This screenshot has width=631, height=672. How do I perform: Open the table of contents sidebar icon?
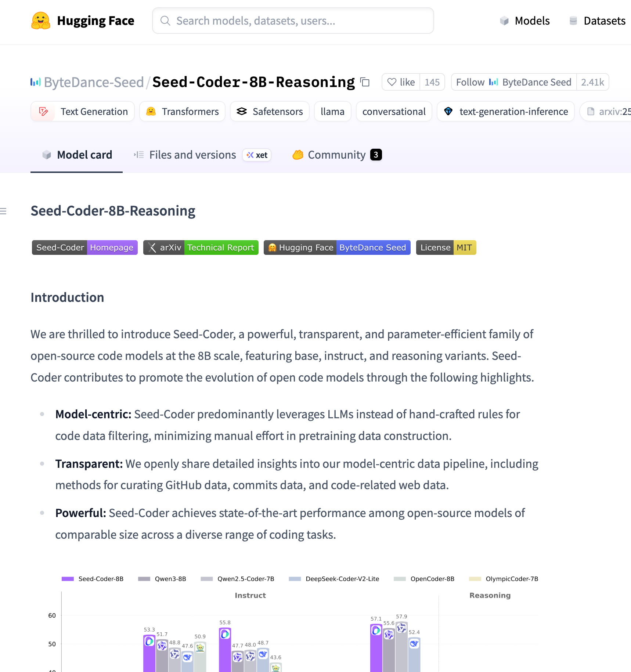coord(4,211)
